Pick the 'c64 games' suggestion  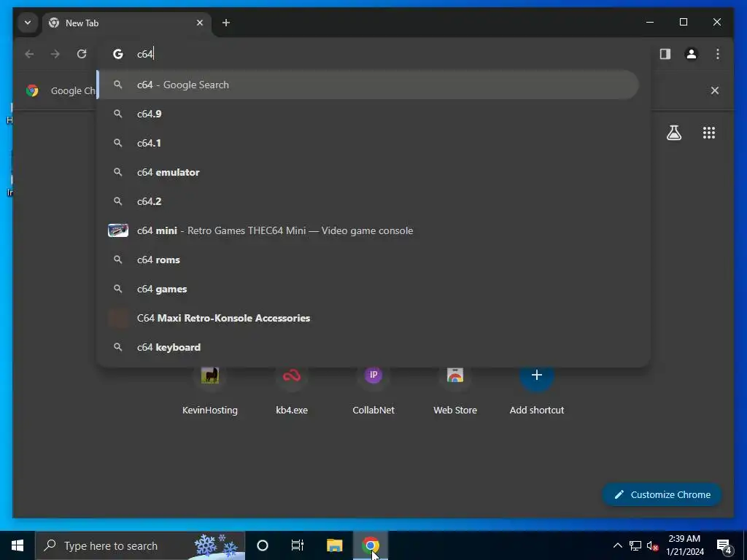pyautogui.click(x=368, y=289)
